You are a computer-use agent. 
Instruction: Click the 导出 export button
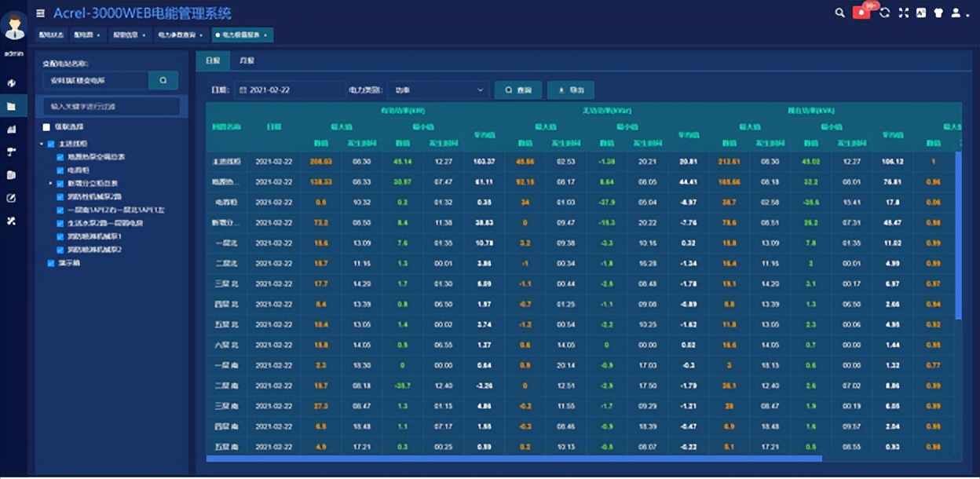tap(570, 90)
